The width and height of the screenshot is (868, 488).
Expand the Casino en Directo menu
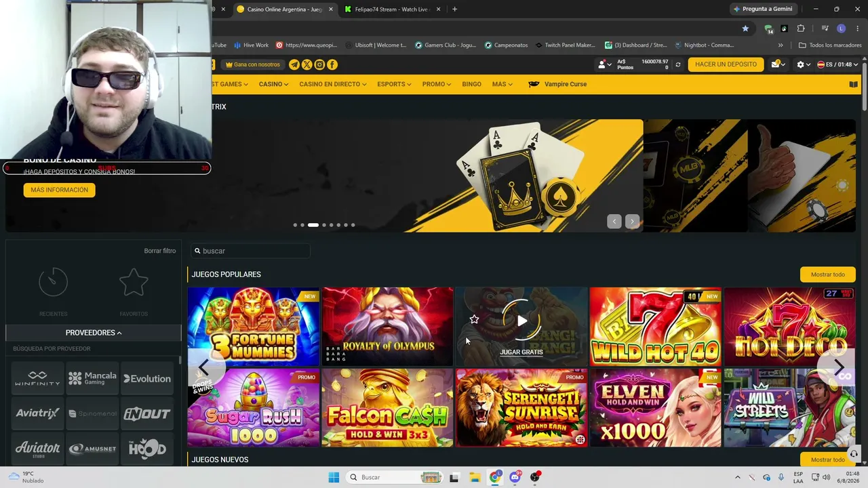tap(333, 84)
